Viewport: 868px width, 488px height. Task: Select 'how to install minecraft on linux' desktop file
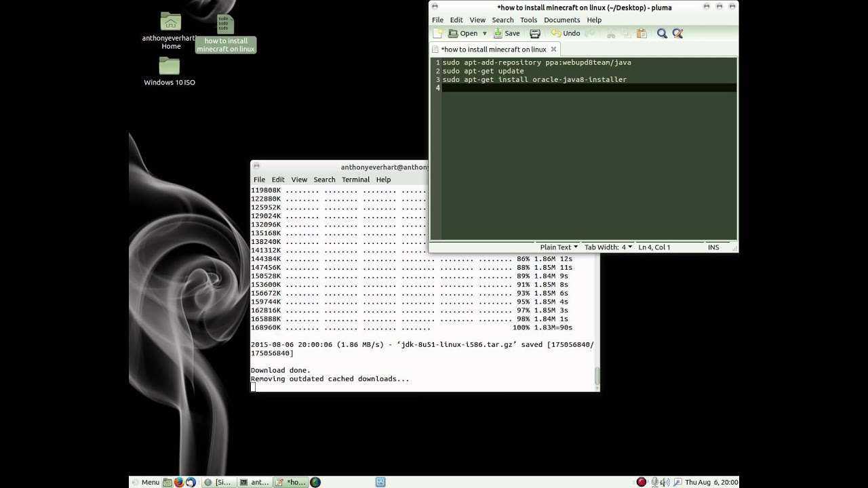226,34
